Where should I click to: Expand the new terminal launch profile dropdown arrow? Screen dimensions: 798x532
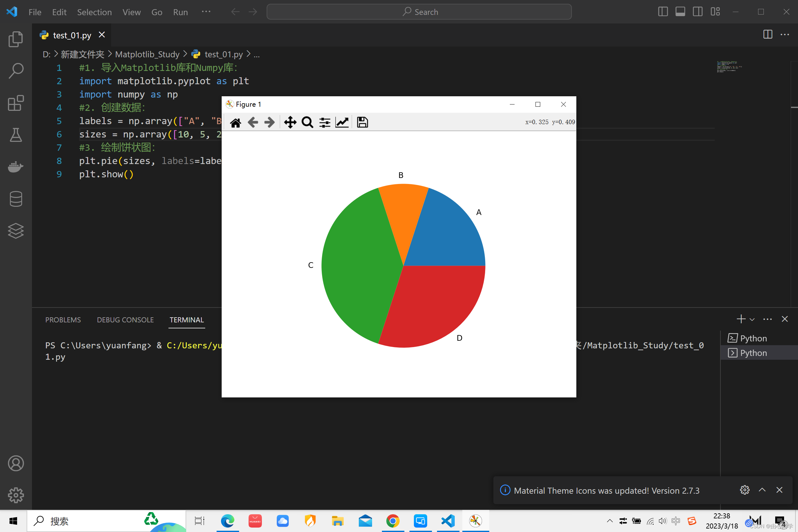tap(752, 319)
